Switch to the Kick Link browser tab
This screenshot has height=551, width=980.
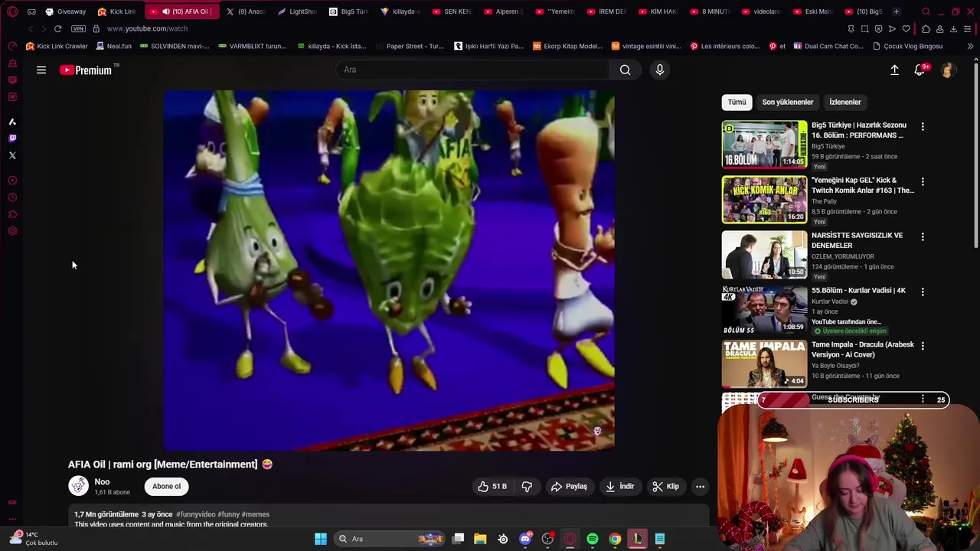coord(116,11)
